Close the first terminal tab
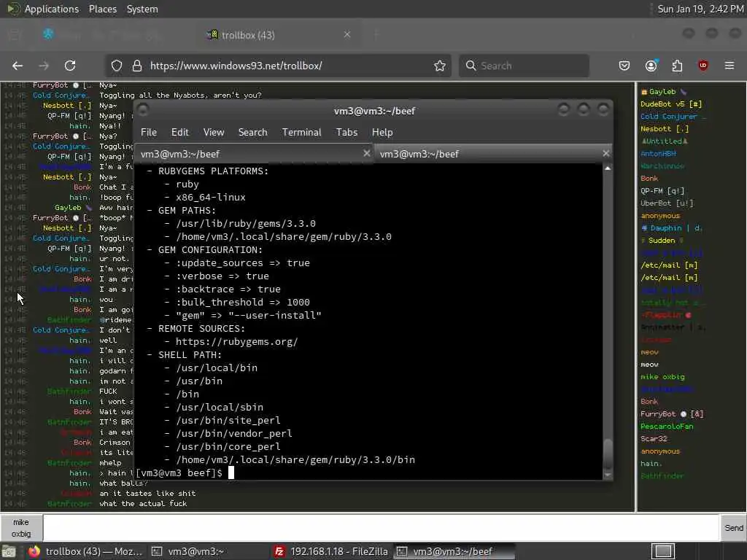The width and height of the screenshot is (747, 560). coord(366,153)
